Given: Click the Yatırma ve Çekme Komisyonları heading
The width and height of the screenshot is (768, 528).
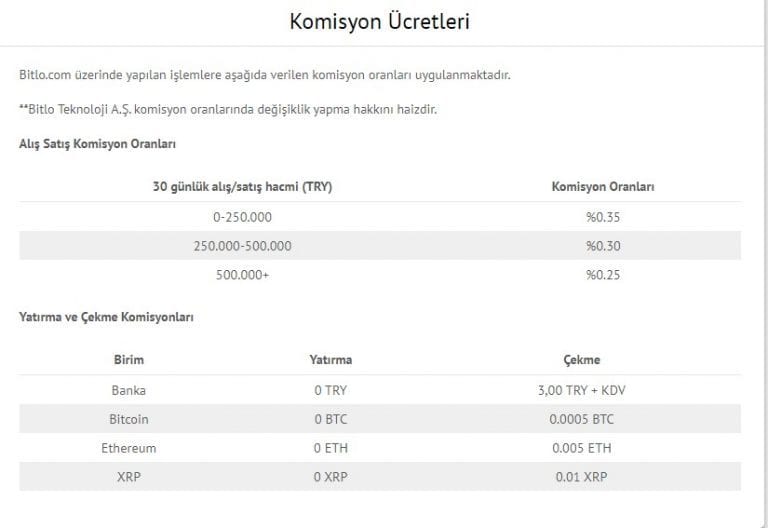Looking at the screenshot, I should (x=106, y=317).
